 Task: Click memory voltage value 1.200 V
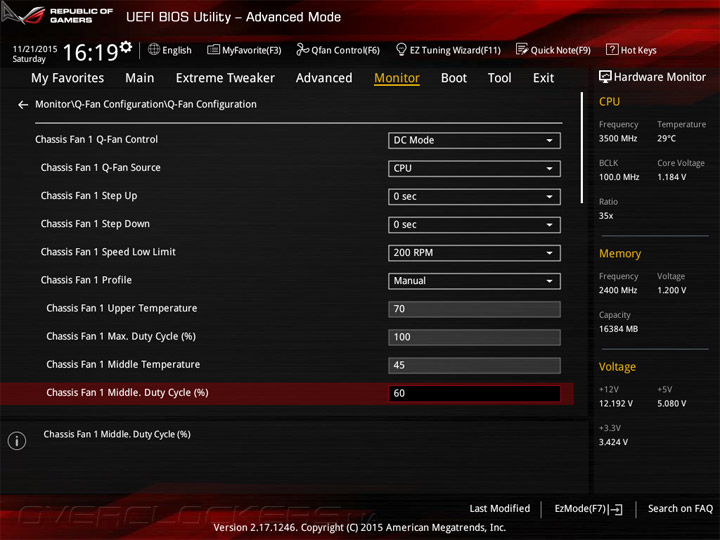point(672,290)
